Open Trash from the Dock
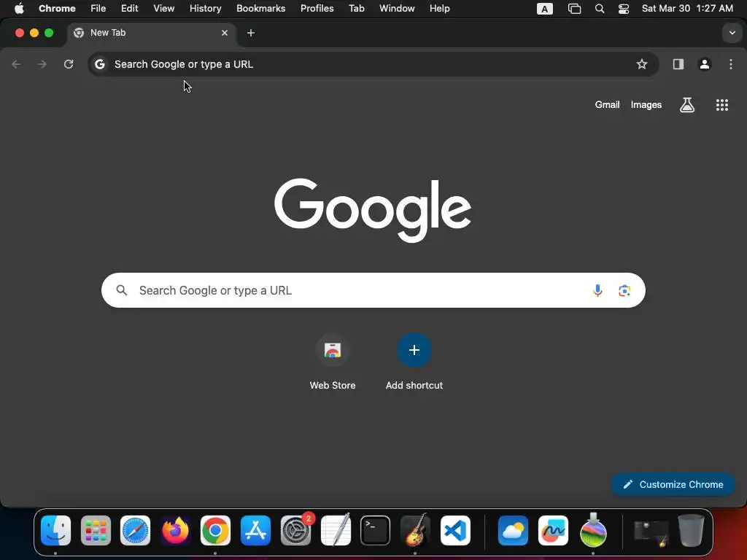The height and width of the screenshot is (560, 747). [x=691, y=531]
